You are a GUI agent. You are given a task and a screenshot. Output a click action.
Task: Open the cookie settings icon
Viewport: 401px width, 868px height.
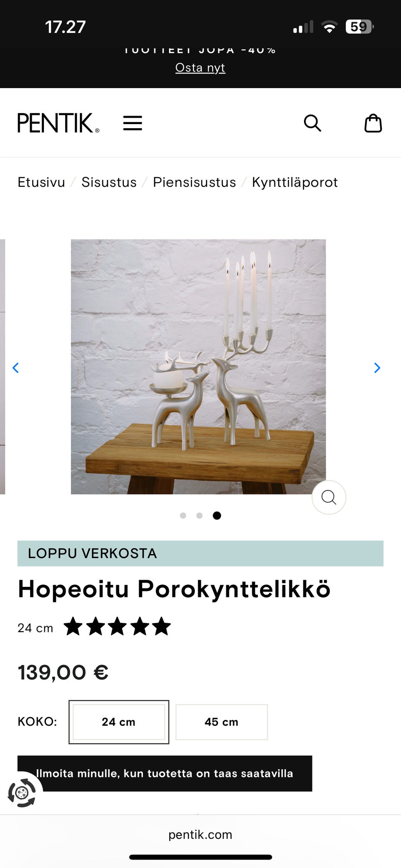coord(22,792)
